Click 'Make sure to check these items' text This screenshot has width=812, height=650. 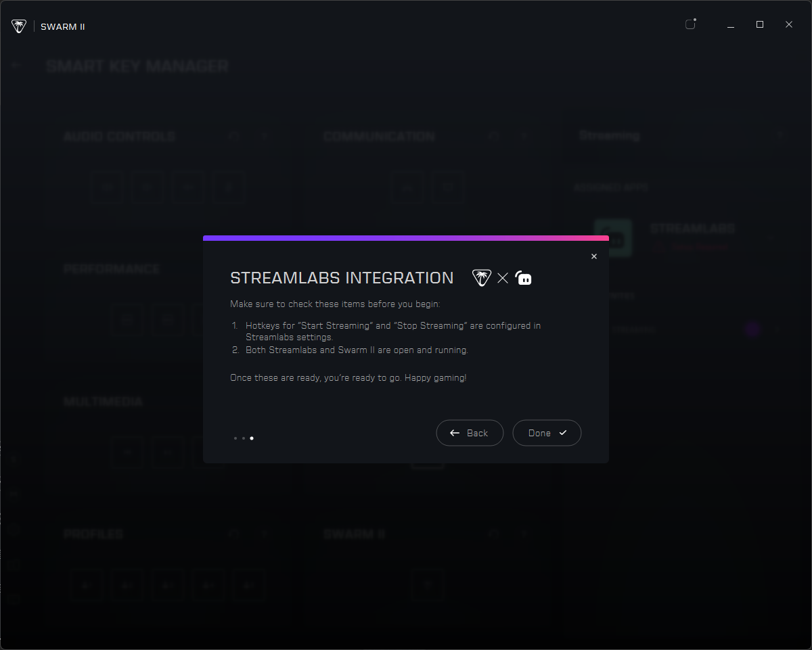pyautogui.click(x=335, y=304)
